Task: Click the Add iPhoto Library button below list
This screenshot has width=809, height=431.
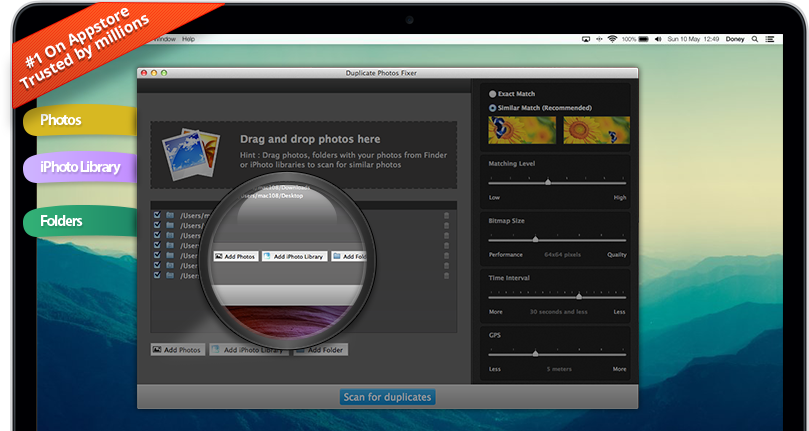Action: pos(249,349)
